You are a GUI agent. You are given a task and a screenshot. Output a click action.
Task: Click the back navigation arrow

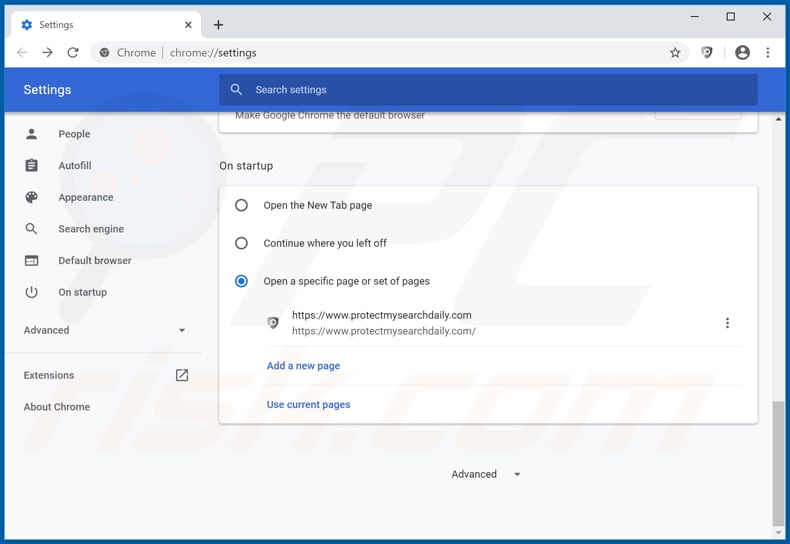22,52
